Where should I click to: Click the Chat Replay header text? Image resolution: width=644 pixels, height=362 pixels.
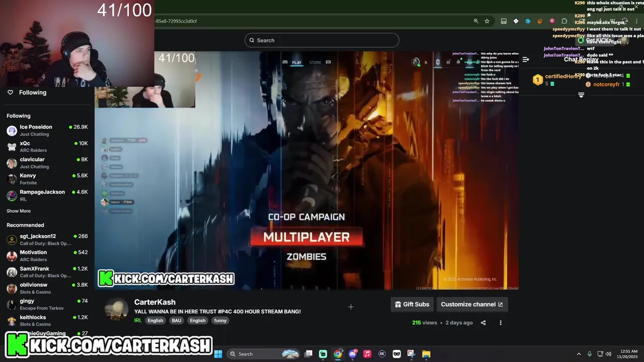click(581, 59)
